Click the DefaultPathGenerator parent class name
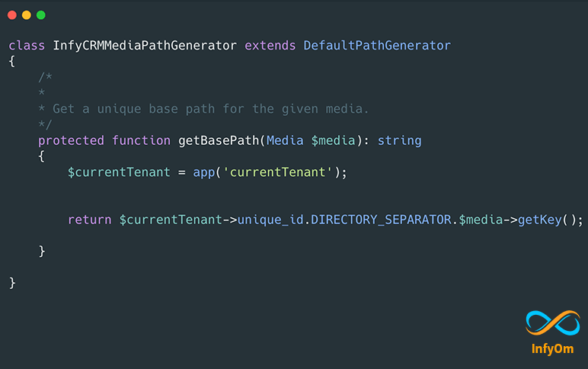The width and height of the screenshot is (588, 369). [377, 46]
